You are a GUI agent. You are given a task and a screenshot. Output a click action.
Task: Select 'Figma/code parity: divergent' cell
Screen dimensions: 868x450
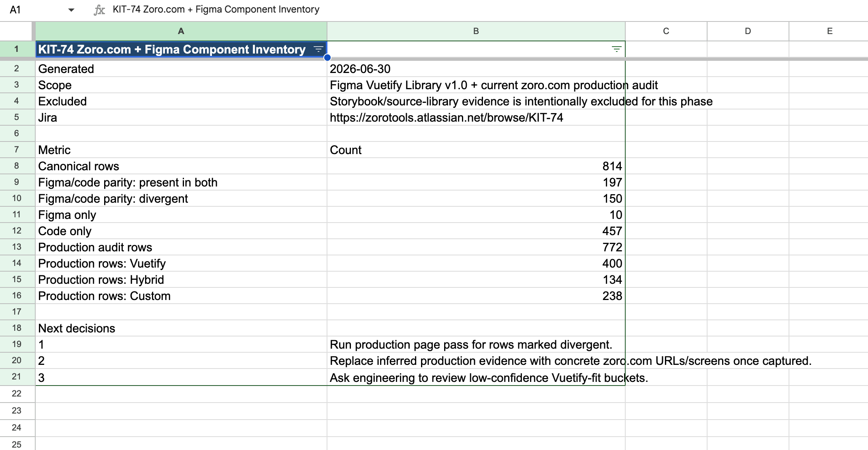pyautogui.click(x=181, y=198)
